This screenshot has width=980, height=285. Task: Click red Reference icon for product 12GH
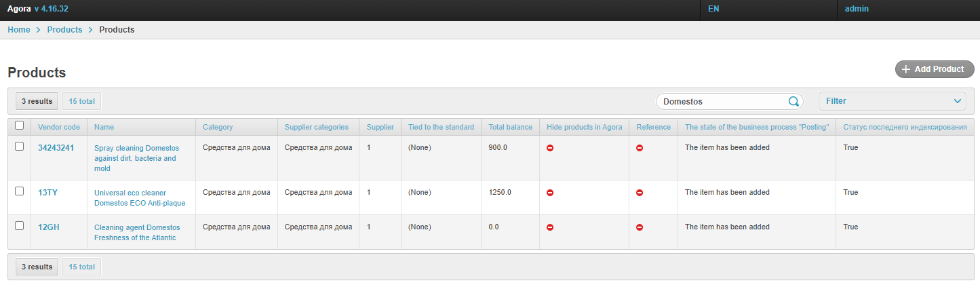[640, 227]
